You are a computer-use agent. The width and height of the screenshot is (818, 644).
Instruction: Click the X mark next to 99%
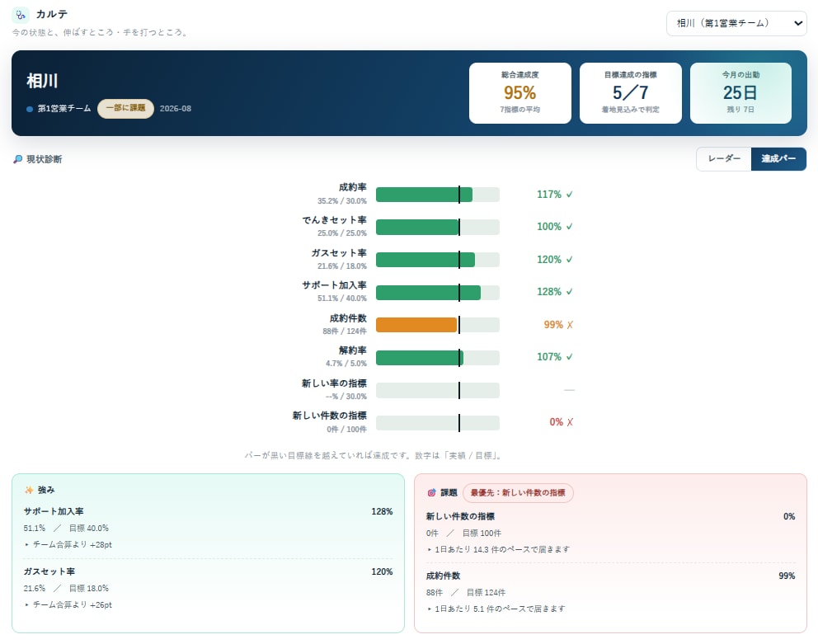click(x=570, y=325)
